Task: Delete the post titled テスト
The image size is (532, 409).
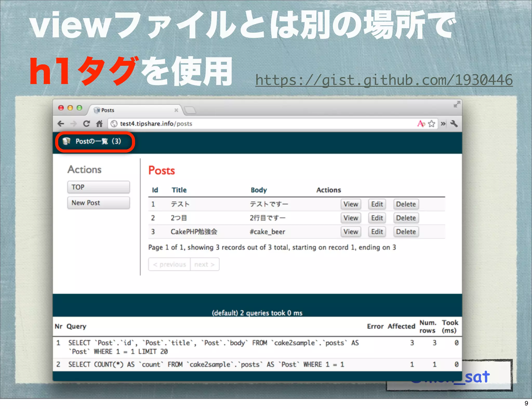Action: click(x=406, y=204)
